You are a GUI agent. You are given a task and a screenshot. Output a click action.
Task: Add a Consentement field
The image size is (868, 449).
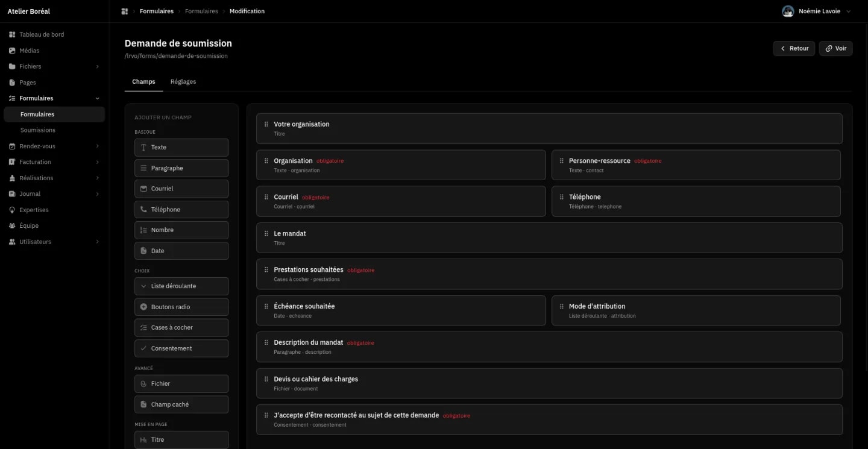coord(181,348)
